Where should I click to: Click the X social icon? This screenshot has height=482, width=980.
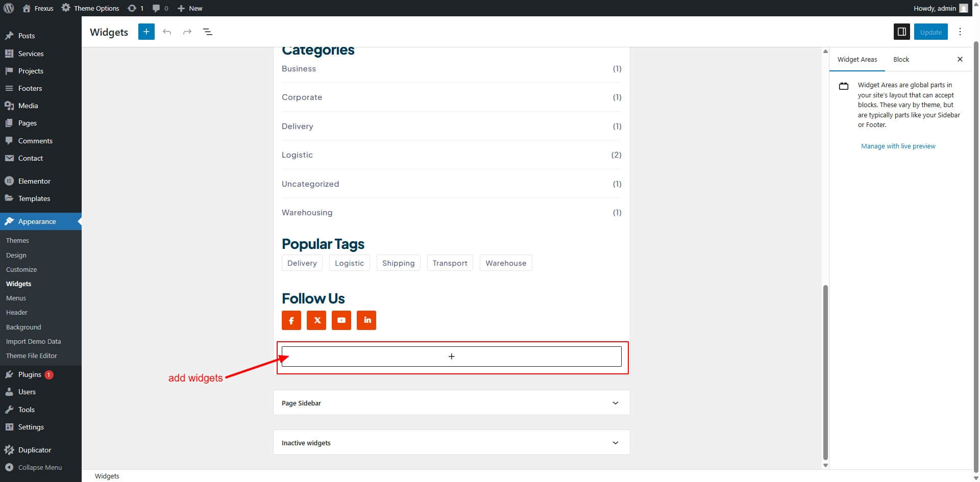(x=316, y=320)
